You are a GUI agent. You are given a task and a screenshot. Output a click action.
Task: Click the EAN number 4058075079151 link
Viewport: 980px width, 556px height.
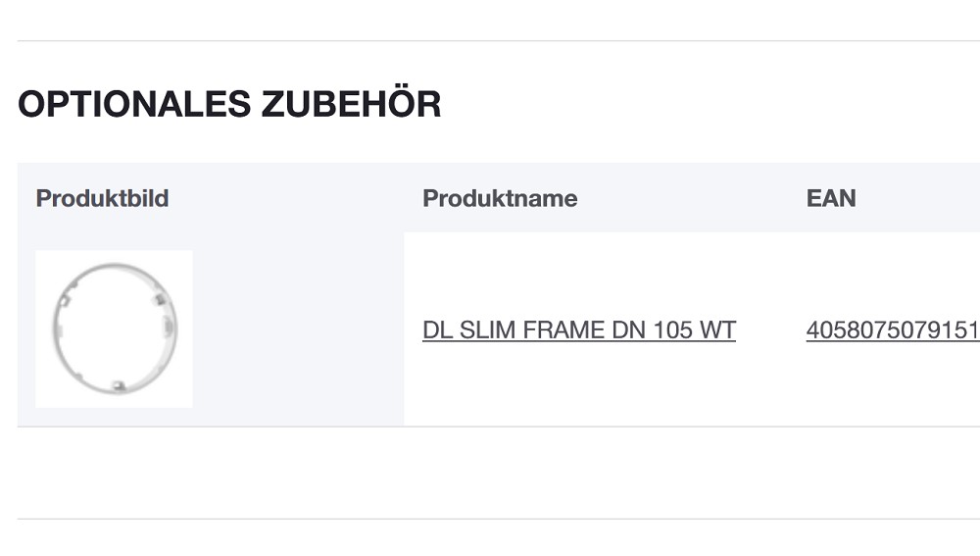892,330
